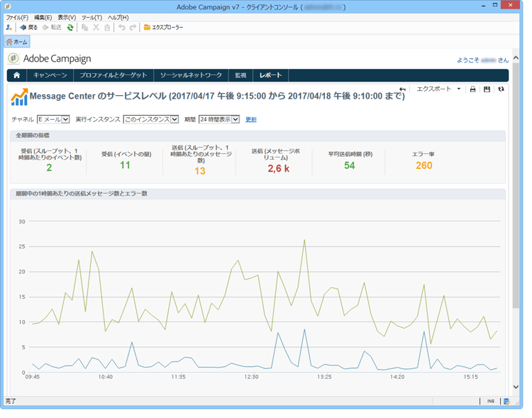Screen dimensions: 532x418
Task: Open the ツール(T) menu
Action: (93, 18)
